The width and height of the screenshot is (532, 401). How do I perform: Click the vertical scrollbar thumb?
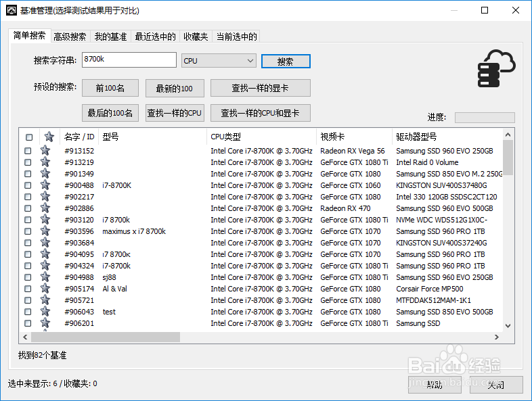508,158
